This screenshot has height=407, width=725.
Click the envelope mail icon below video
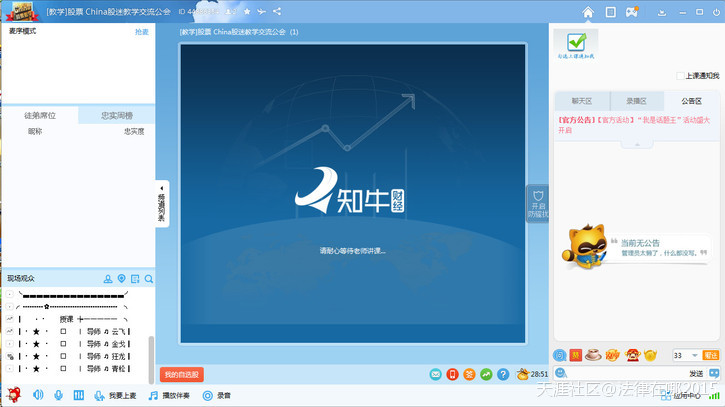click(435, 374)
